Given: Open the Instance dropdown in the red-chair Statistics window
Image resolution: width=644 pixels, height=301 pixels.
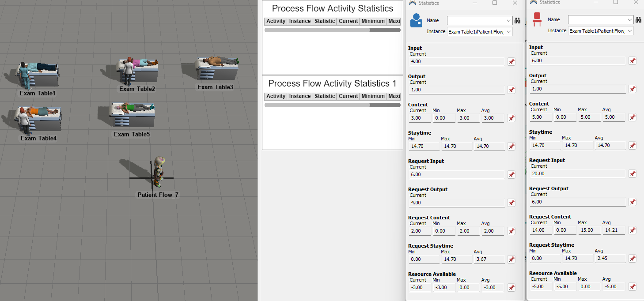Looking at the screenshot, I should tap(630, 31).
